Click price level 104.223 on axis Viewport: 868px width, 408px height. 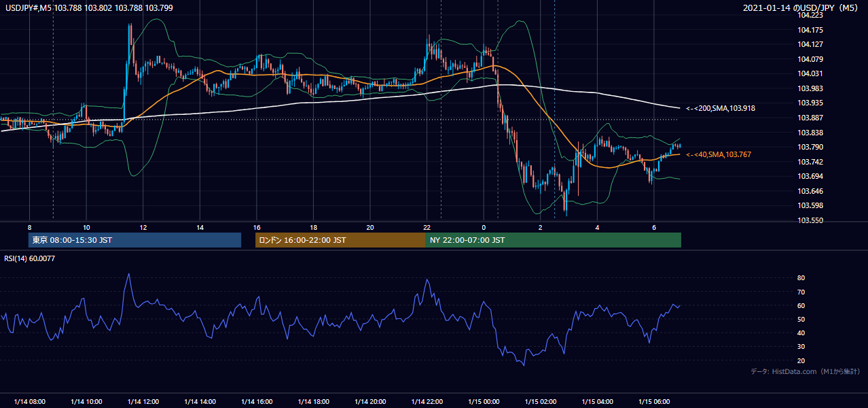(x=811, y=15)
